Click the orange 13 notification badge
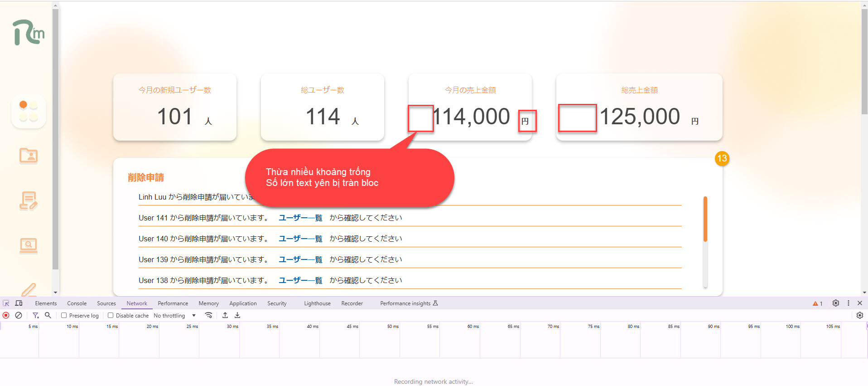The image size is (868, 386). (722, 158)
